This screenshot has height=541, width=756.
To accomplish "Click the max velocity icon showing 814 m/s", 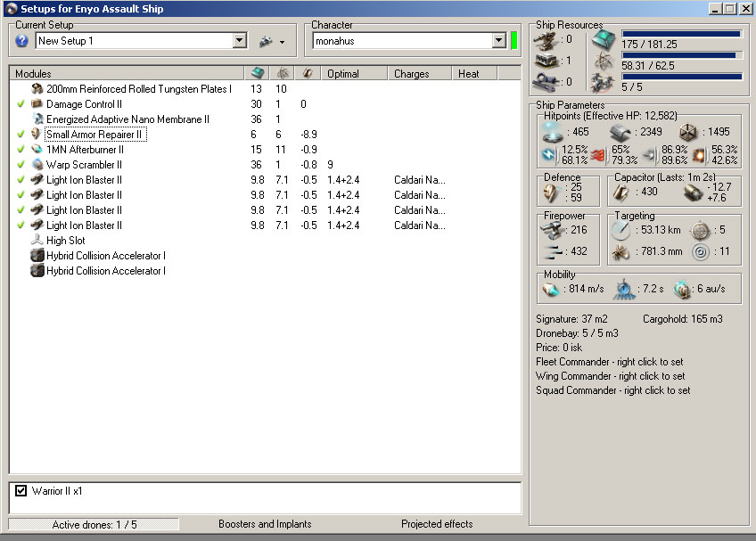I will tap(551, 290).
